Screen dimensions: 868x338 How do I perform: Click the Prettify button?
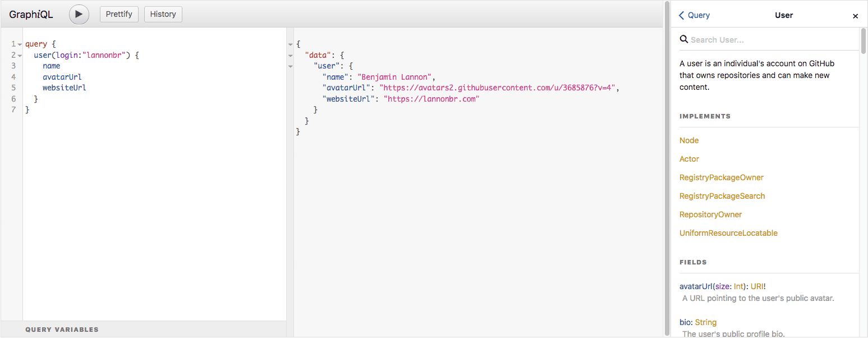tap(119, 15)
